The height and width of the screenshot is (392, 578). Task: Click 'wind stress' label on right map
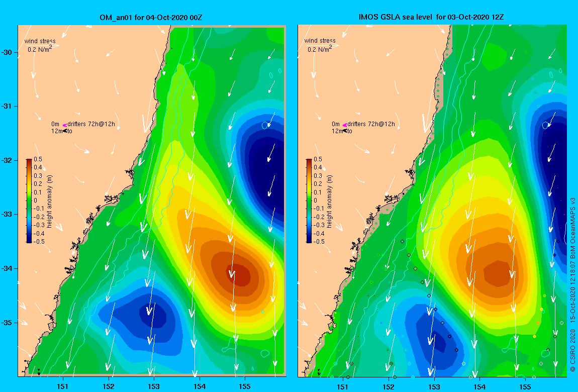click(x=320, y=41)
